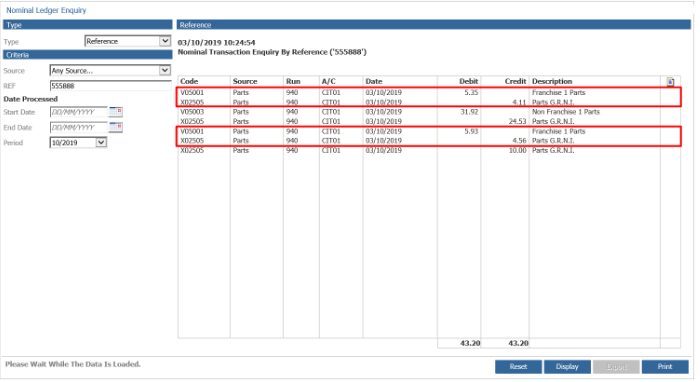Click the Reset button
Viewport: 700px width, 382px height.
click(x=518, y=367)
